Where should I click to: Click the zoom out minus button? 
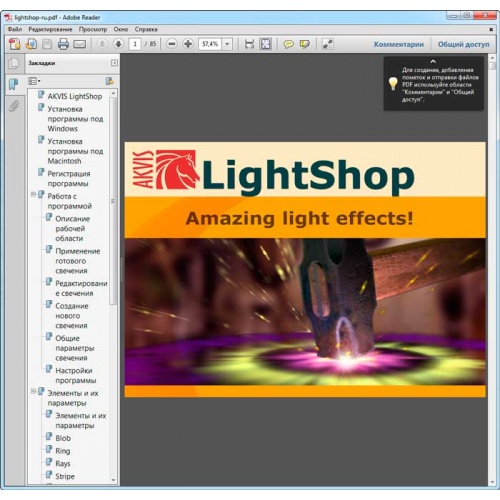[172, 44]
